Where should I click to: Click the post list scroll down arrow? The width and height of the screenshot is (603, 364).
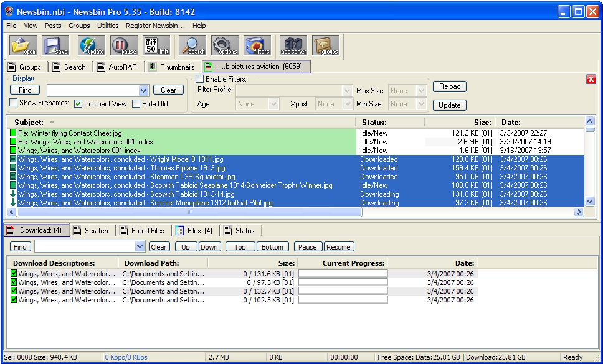click(589, 201)
